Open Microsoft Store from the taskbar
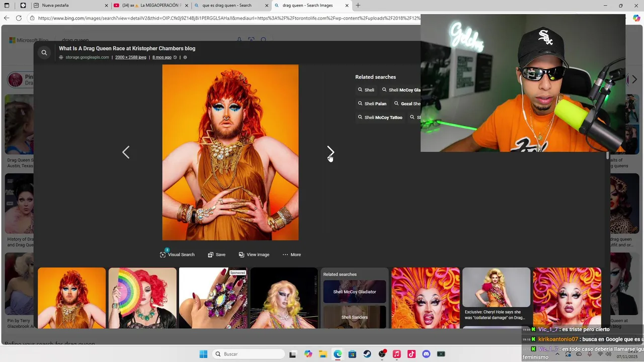This screenshot has width=644, height=362. point(352,354)
